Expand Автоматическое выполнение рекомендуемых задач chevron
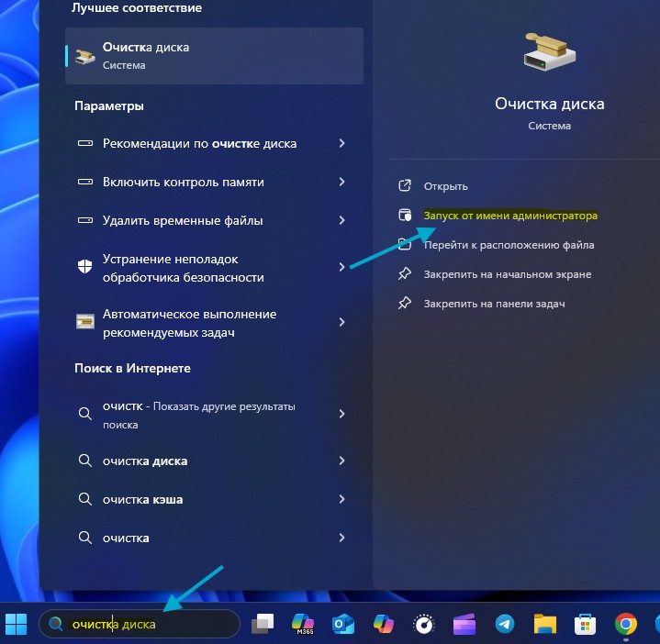 tap(341, 322)
